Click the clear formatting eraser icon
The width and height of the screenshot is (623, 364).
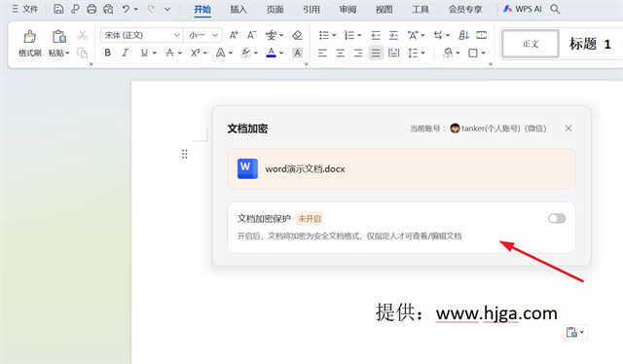[x=297, y=35]
